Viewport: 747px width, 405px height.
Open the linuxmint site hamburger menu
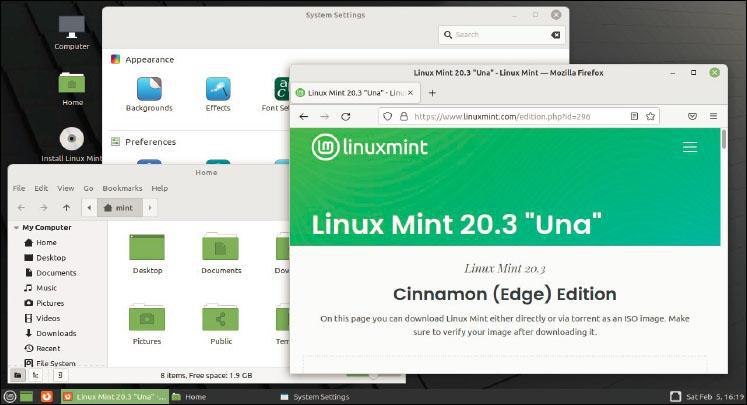tap(690, 147)
